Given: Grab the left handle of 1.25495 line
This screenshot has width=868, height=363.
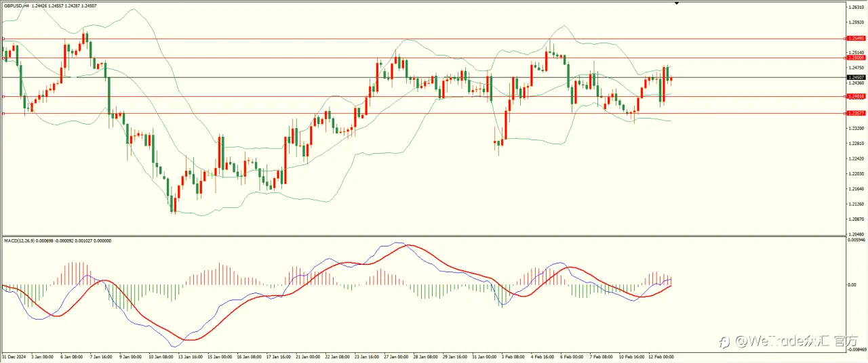Looking at the screenshot, I should (x=4, y=39).
